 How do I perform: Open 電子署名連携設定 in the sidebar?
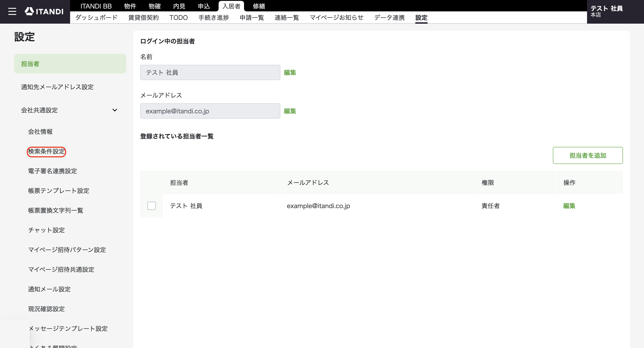(x=53, y=171)
